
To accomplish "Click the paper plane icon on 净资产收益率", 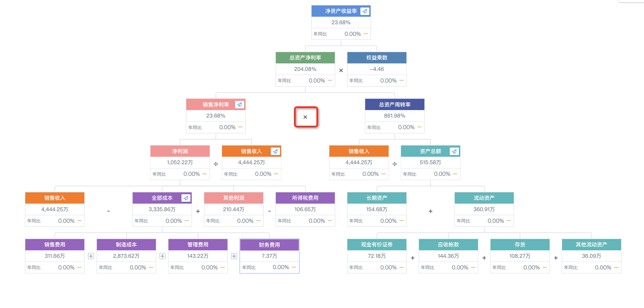I will pyautogui.click(x=365, y=11).
